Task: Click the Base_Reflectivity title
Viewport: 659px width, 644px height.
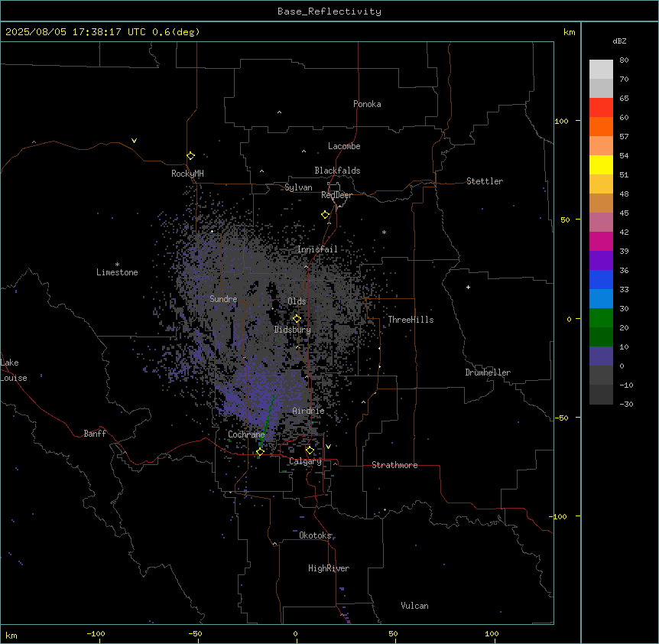Action: pyautogui.click(x=329, y=11)
